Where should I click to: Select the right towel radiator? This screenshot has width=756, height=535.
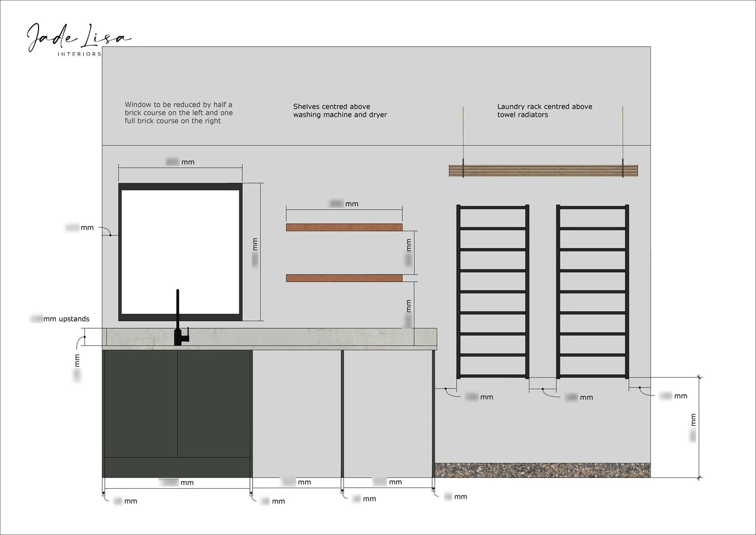tap(592, 292)
